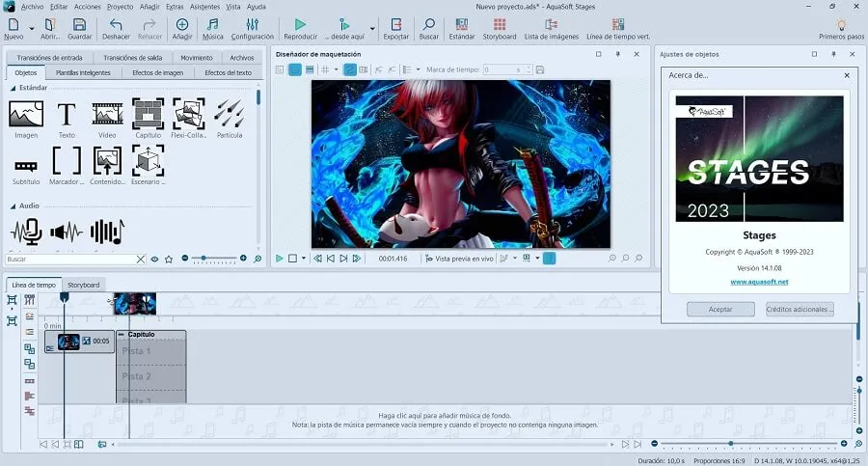Save the project with Guardar

click(x=79, y=29)
